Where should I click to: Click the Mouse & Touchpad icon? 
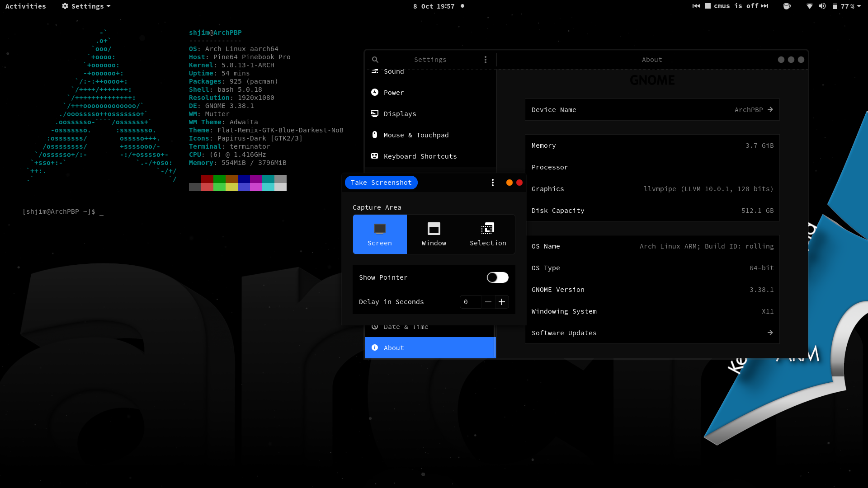tap(374, 135)
